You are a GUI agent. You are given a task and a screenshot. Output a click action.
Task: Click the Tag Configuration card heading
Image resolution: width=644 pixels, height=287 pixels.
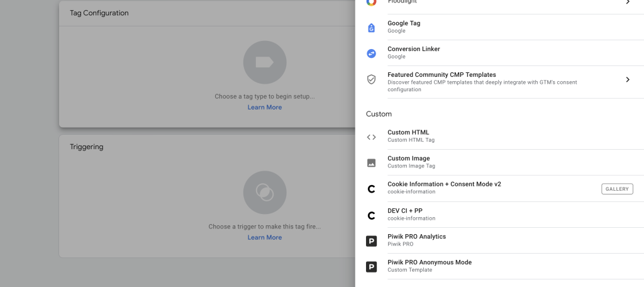(99, 13)
